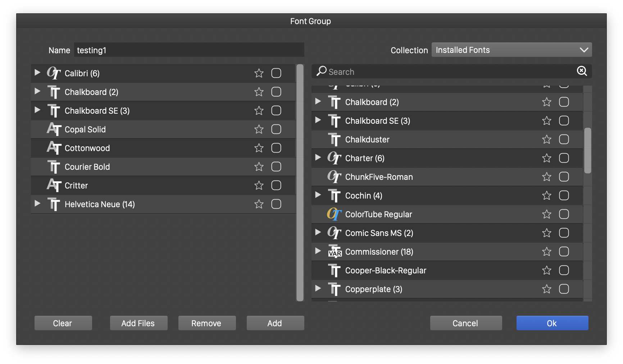The height and width of the screenshot is (364, 623).
Task: Confirm the font group with Ok
Action: point(552,323)
